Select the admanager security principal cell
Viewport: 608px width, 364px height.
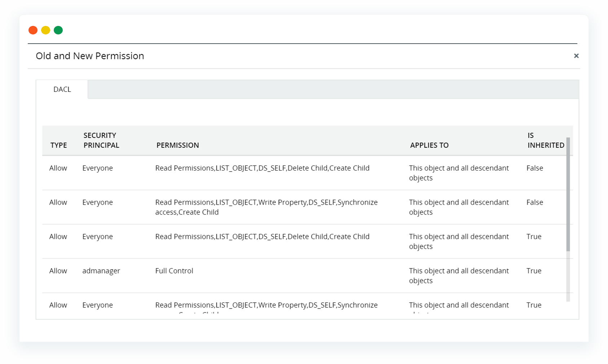coord(101,271)
